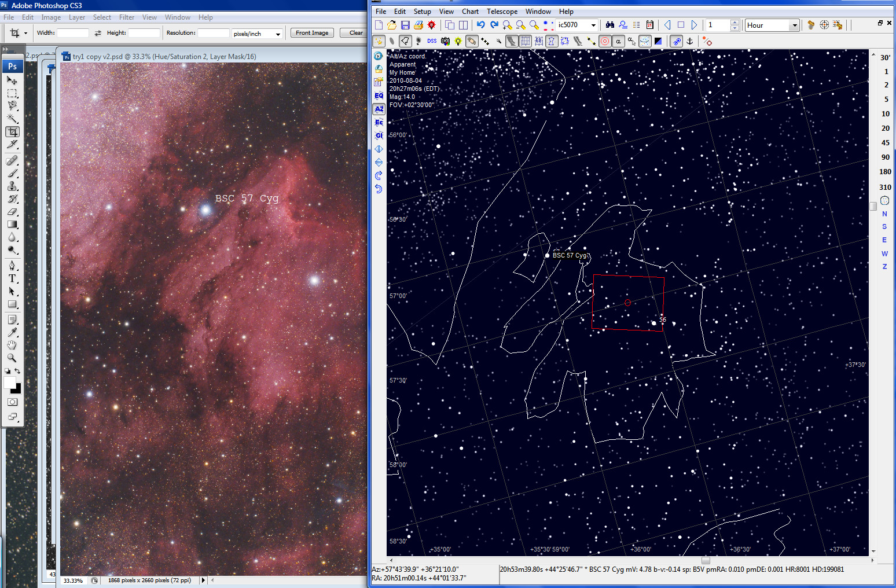Viewport: 896px width, 588px height.
Task: Open the ic5070 search dropdown
Action: (x=593, y=25)
